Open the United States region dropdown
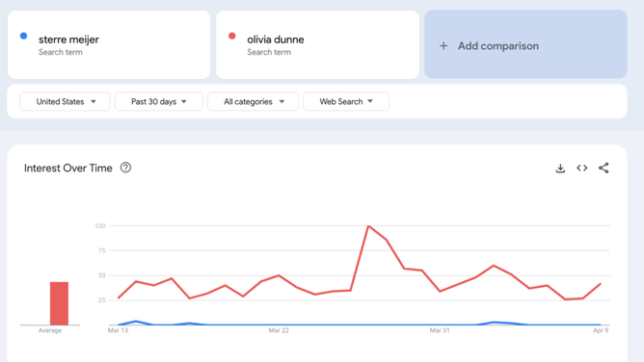Screen dimensions: 644x362 tap(65, 102)
